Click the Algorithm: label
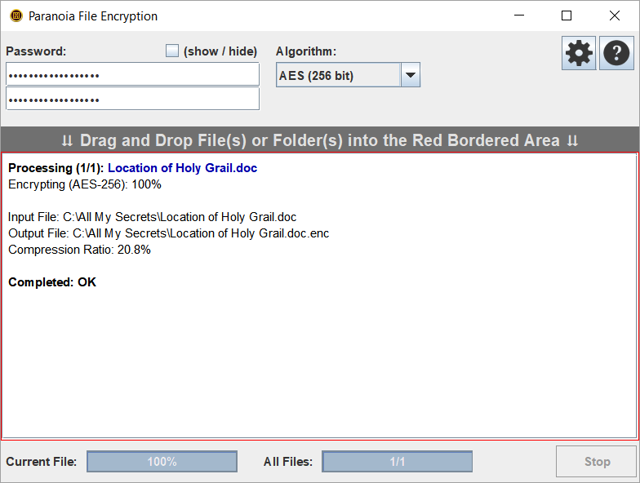This screenshot has width=640, height=483. coord(306,51)
